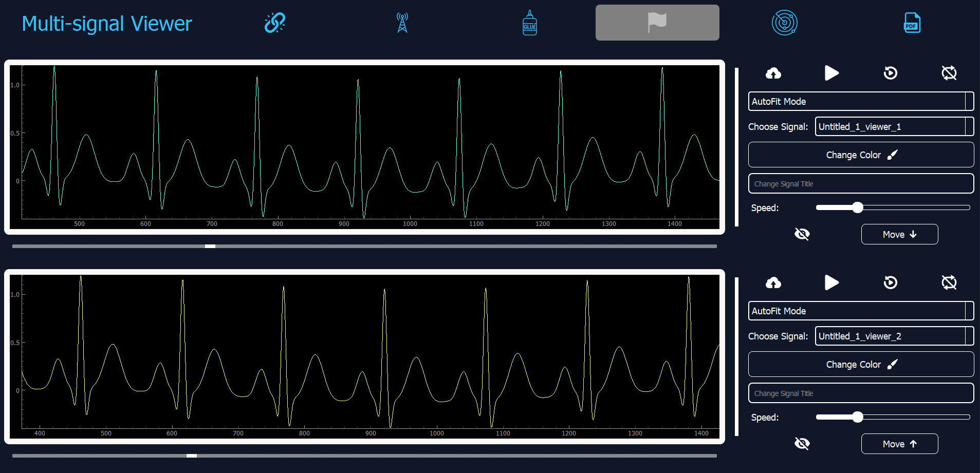Click Change Color for viewer_2 signal

[861, 364]
